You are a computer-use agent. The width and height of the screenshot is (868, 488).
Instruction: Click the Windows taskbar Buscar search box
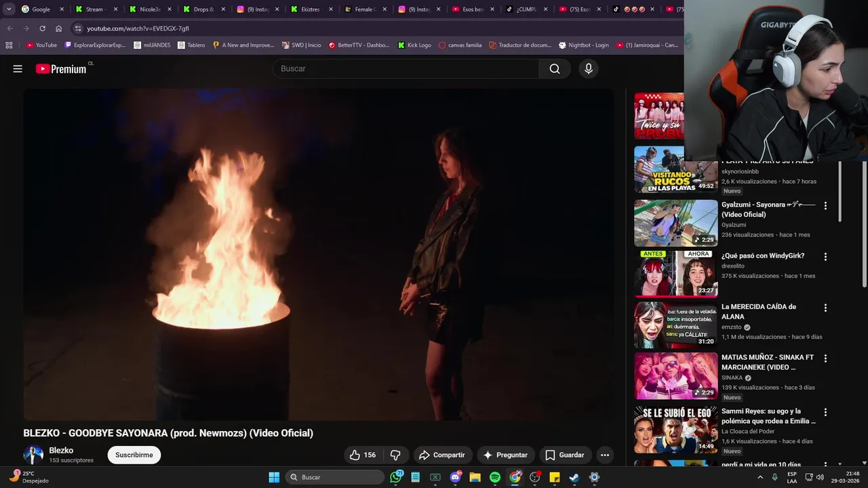334,477
